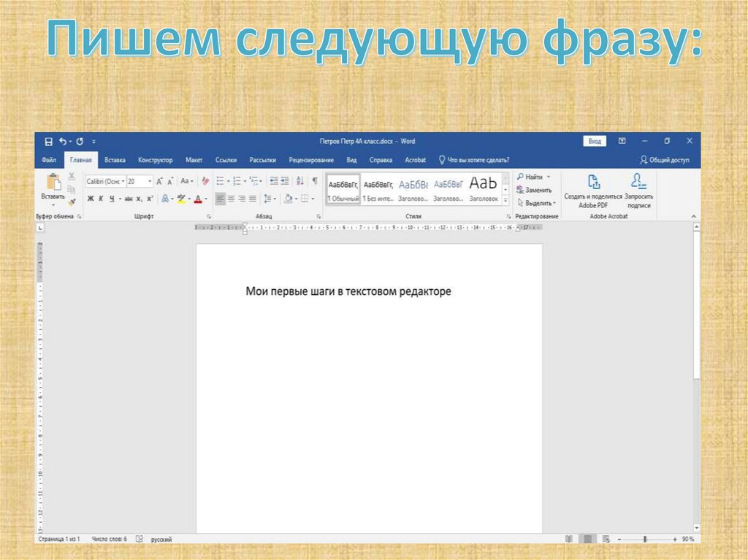Click the Clear Formatting eraser icon
The image size is (748, 560).
tap(205, 181)
